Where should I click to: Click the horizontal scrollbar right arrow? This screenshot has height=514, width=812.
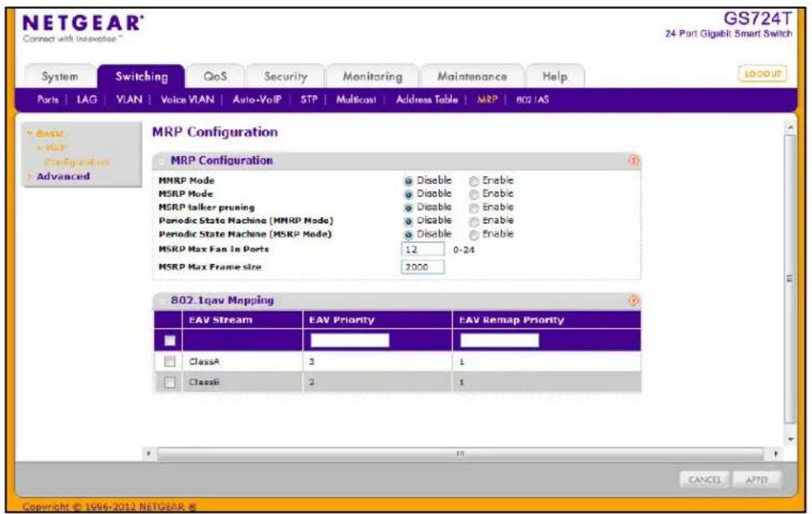(x=776, y=453)
